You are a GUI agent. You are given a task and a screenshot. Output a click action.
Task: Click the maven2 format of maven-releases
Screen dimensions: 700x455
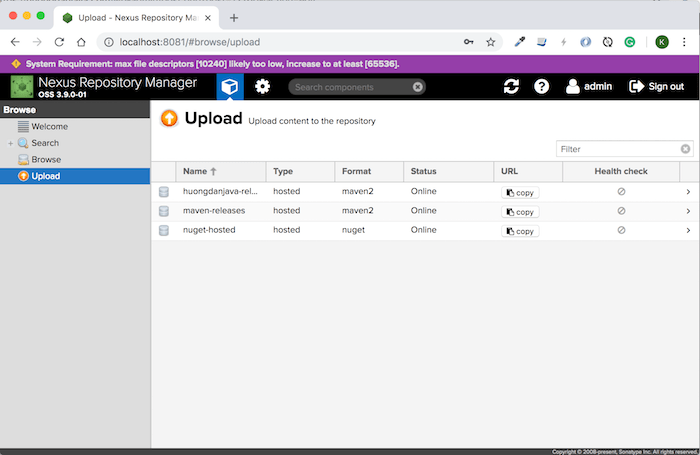click(357, 210)
